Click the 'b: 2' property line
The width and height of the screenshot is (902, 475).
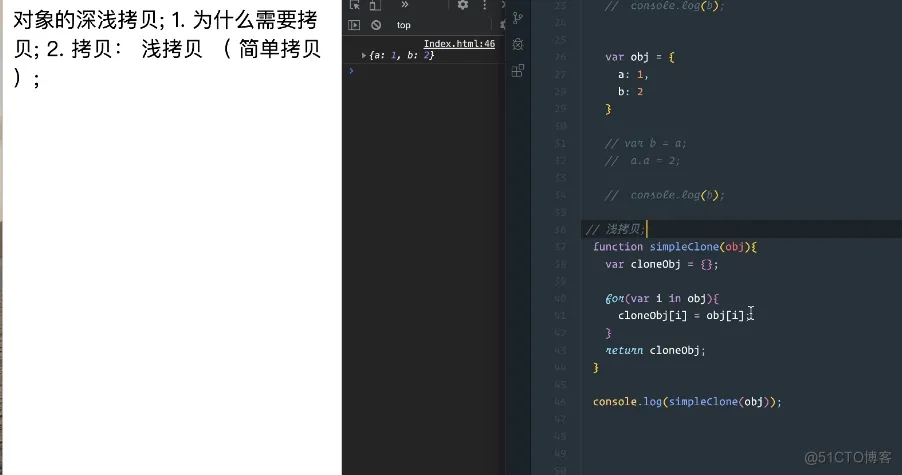630,91
